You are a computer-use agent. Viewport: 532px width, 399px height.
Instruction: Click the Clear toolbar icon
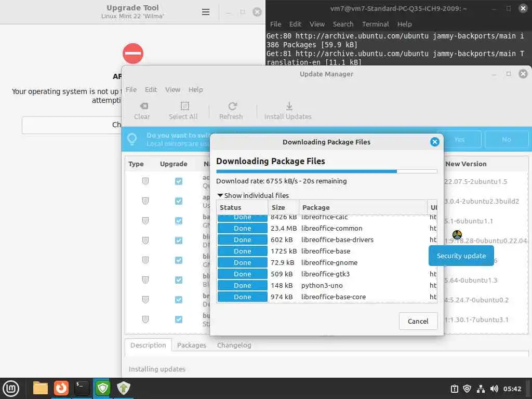click(144, 106)
